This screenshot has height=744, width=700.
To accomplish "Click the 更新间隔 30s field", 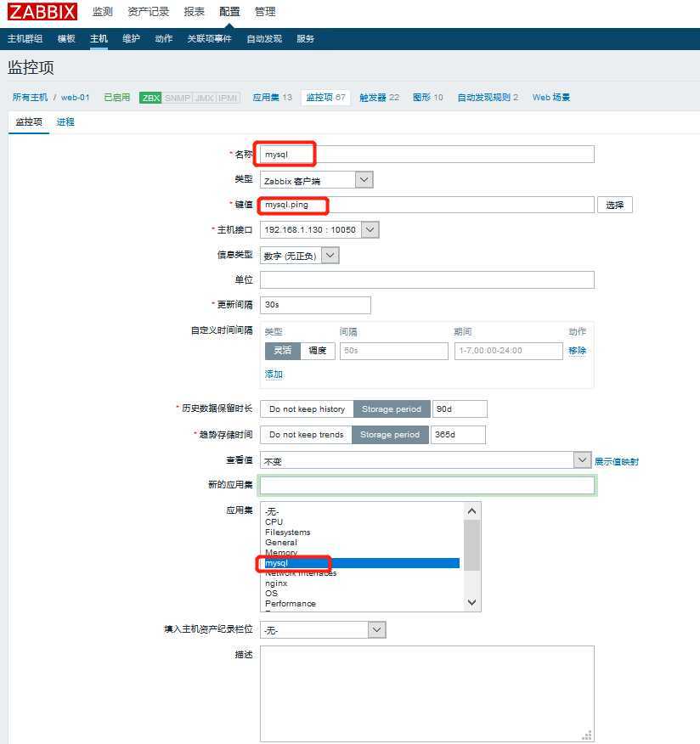I will (315, 305).
